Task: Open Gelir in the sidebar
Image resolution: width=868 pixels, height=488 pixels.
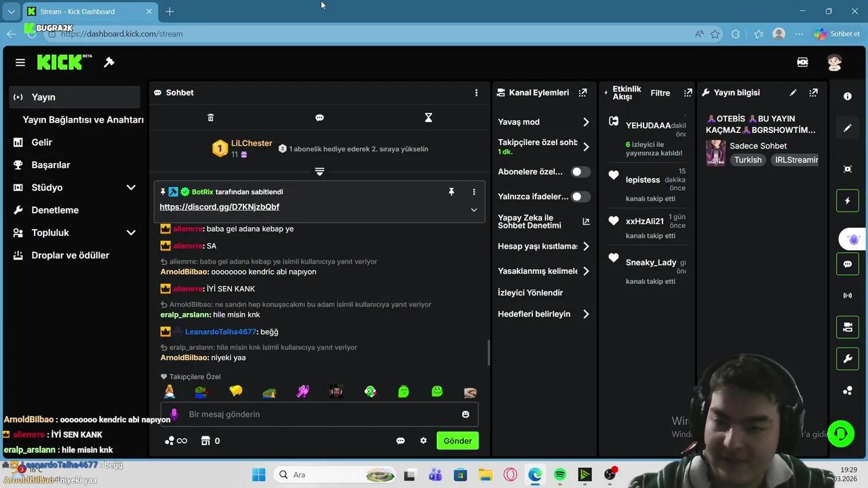Action: (x=41, y=142)
